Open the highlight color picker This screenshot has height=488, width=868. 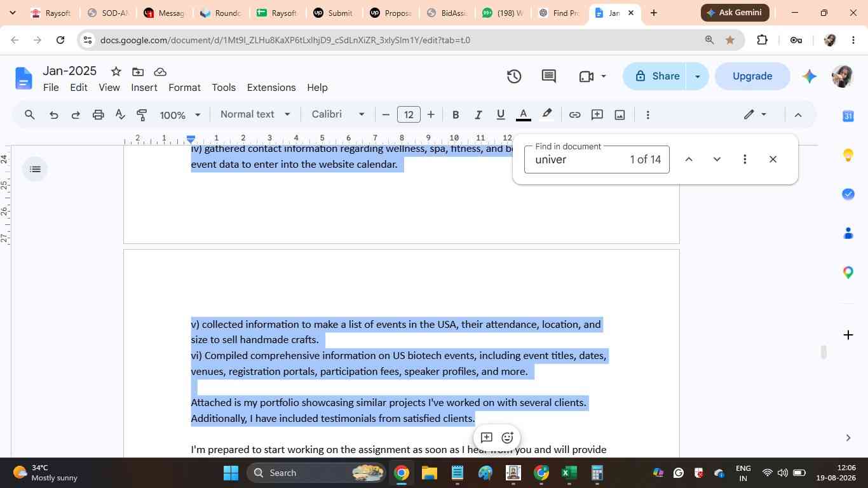click(546, 114)
